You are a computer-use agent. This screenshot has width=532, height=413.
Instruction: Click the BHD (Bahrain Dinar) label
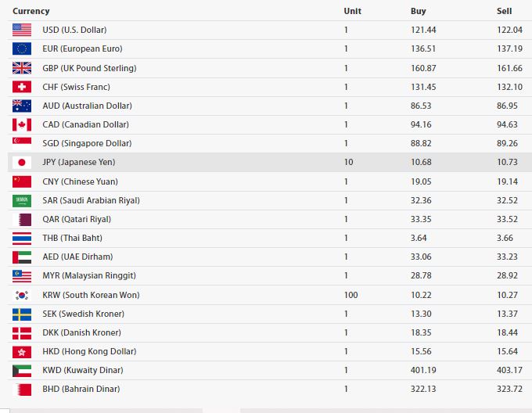[x=81, y=389]
